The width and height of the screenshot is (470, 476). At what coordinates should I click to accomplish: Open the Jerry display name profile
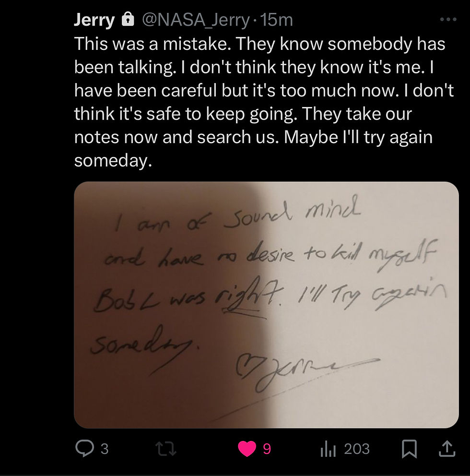[94, 20]
